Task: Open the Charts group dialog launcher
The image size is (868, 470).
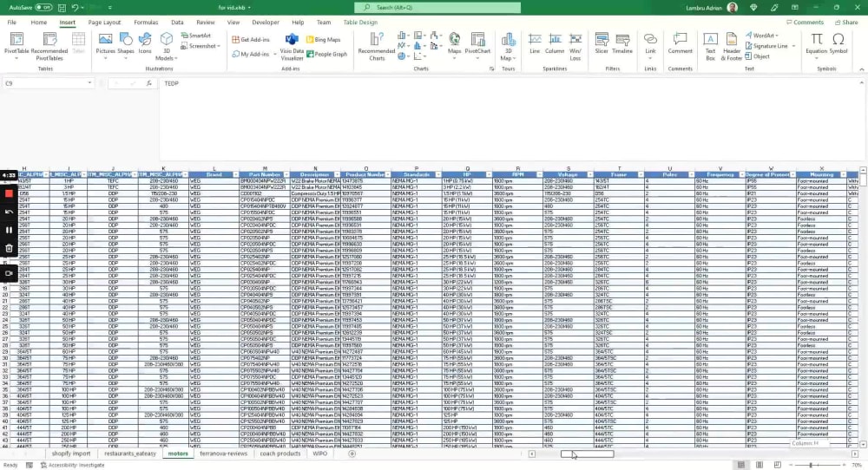Action: 491,69
